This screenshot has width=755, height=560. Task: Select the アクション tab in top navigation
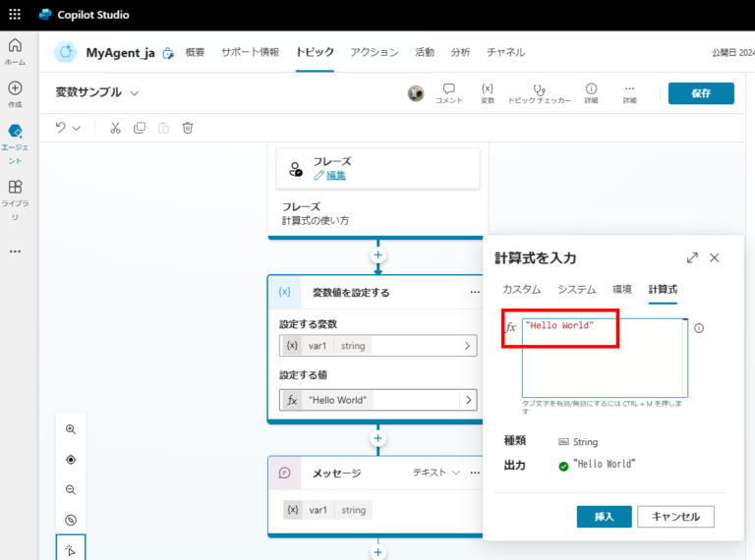(375, 52)
